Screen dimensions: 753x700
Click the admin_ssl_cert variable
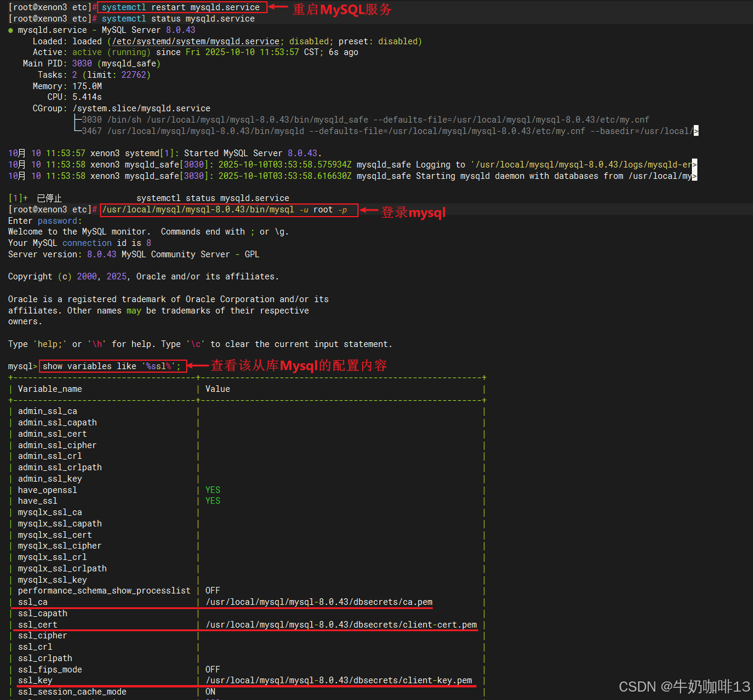pyautogui.click(x=52, y=434)
